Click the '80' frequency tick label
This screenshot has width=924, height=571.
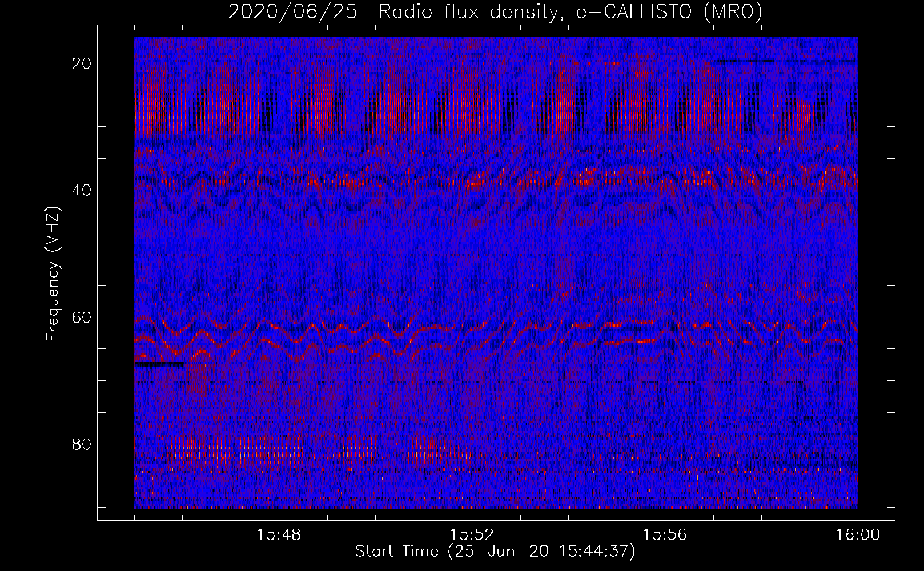click(82, 444)
